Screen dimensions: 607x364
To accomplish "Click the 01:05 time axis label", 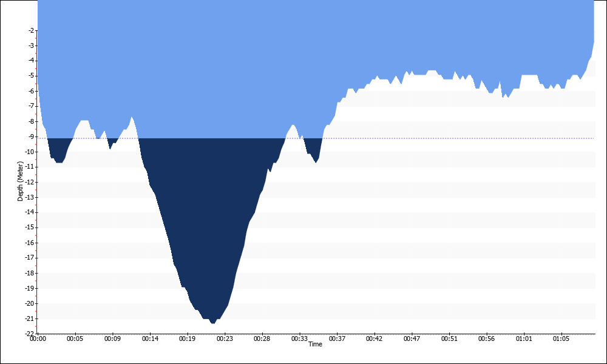I will click(561, 339).
